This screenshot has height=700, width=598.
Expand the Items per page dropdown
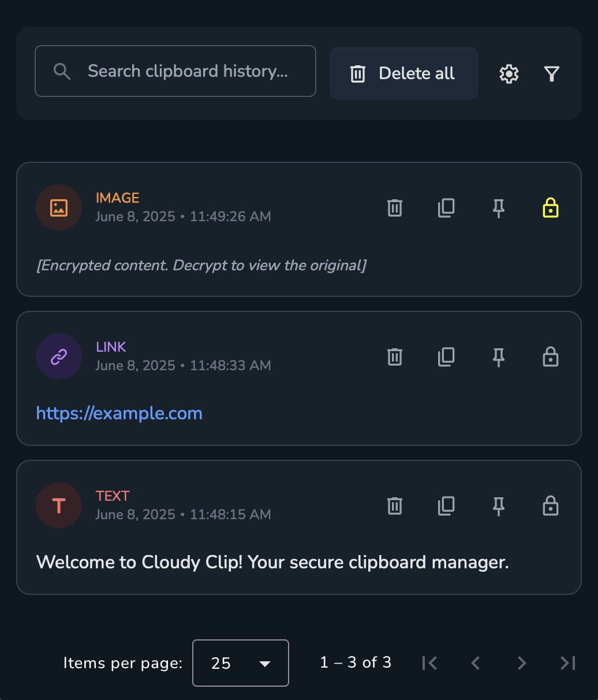pyautogui.click(x=241, y=663)
